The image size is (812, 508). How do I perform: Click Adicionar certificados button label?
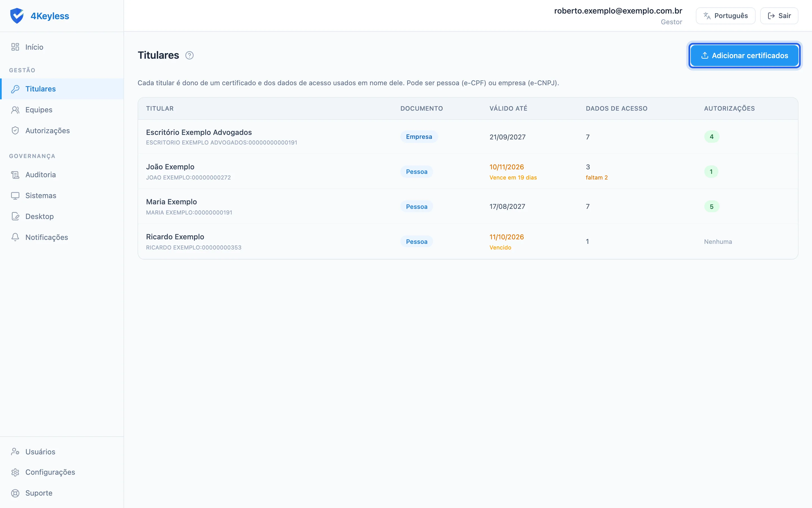(x=750, y=55)
